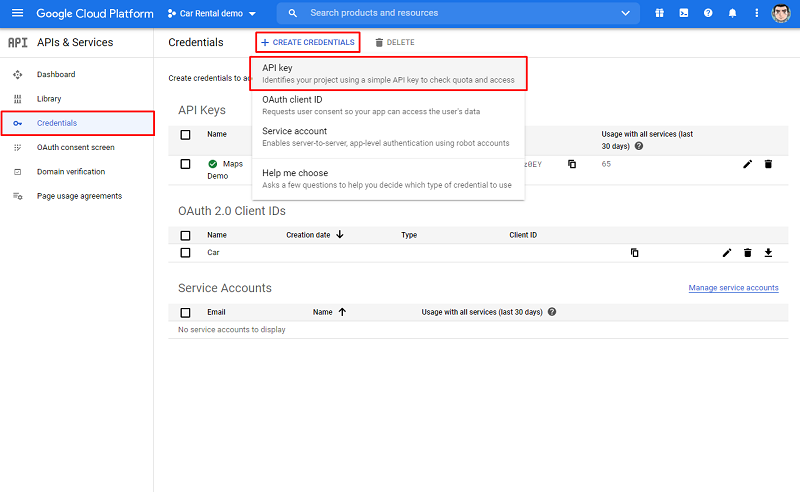This screenshot has width=800, height=492.
Task: Check the Car row checkbox
Action: pos(185,253)
